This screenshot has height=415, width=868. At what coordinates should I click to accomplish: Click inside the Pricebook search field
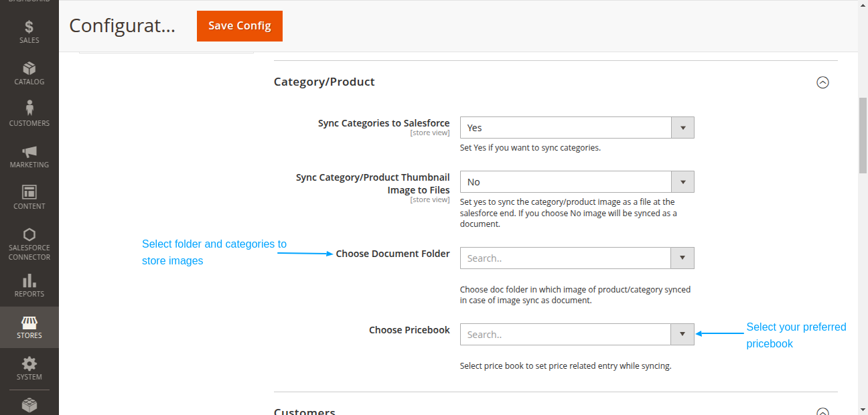565,334
